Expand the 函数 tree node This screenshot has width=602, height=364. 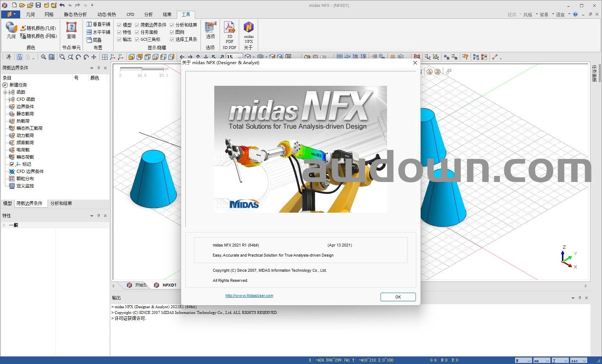tap(5, 92)
